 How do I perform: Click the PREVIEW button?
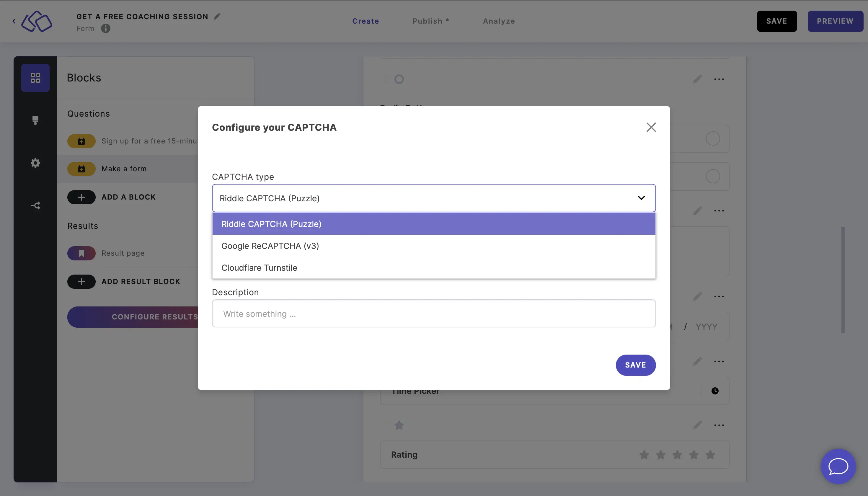pyautogui.click(x=835, y=21)
